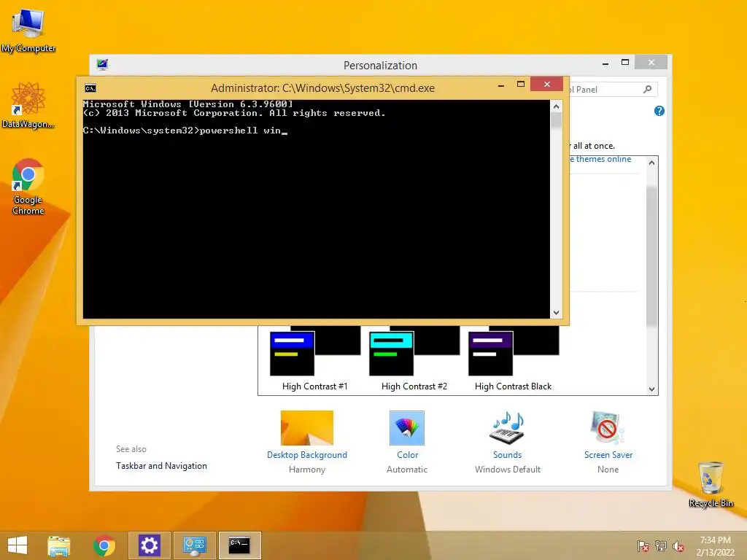Image resolution: width=747 pixels, height=560 pixels.
Task: Open the Recycle Bin desktop icon
Action: (x=711, y=484)
